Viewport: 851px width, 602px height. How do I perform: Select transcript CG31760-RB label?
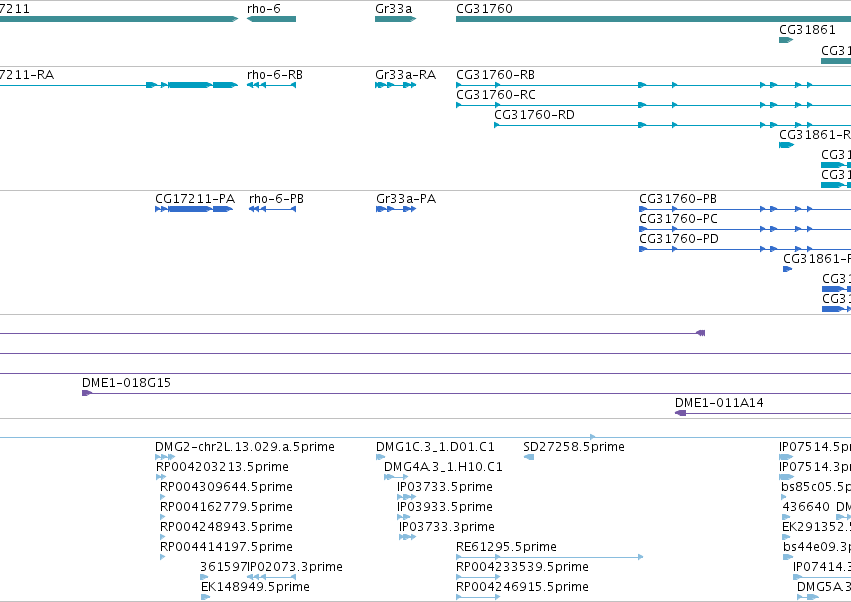tap(495, 75)
